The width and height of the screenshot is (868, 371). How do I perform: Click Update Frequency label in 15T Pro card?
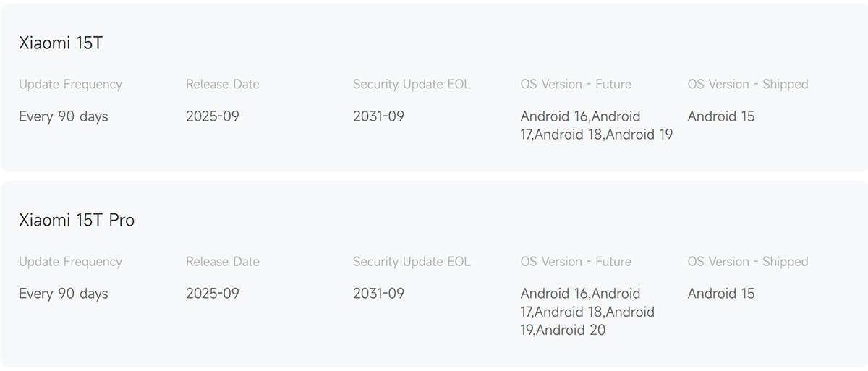70,262
